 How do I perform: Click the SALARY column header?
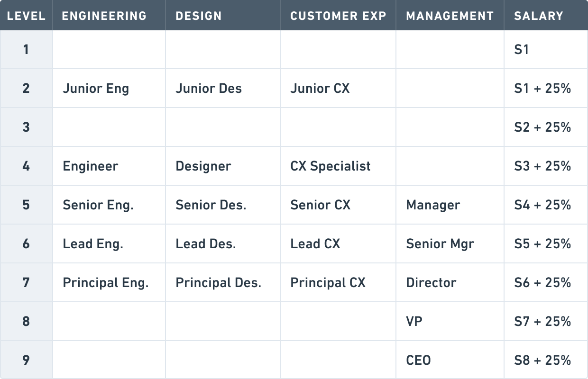pyautogui.click(x=539, y=16)
